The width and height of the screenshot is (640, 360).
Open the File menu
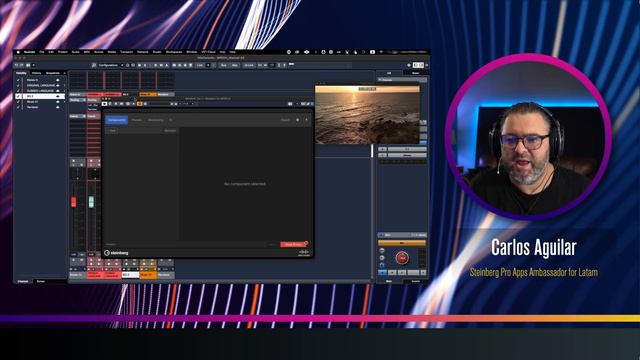coord(42,52)
